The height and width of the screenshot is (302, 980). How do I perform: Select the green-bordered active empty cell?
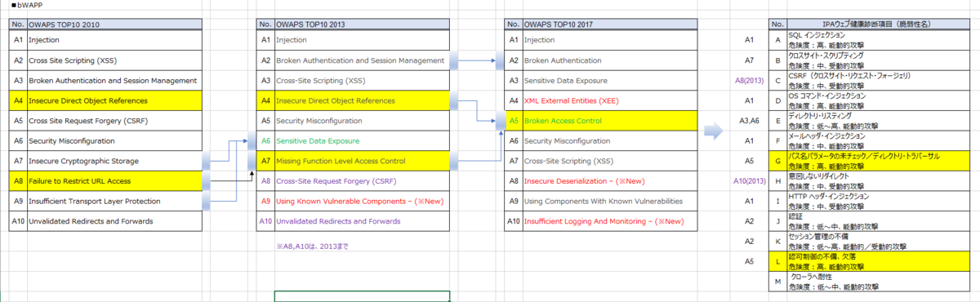[362, 295]
